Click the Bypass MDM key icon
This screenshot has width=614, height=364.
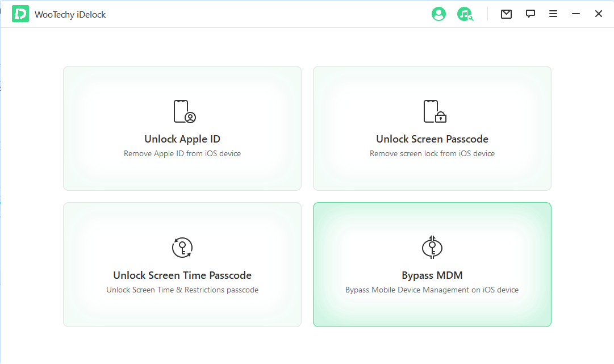[432, 247]
